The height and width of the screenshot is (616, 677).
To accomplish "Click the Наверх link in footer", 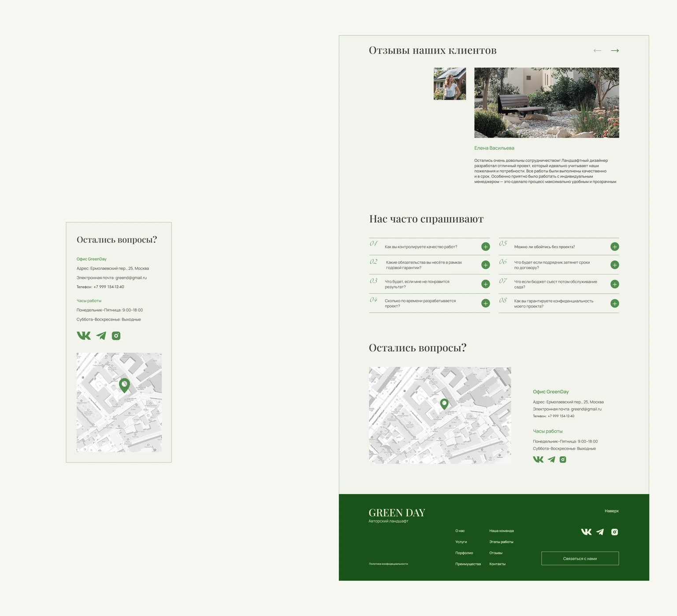I will click(611, 511).
